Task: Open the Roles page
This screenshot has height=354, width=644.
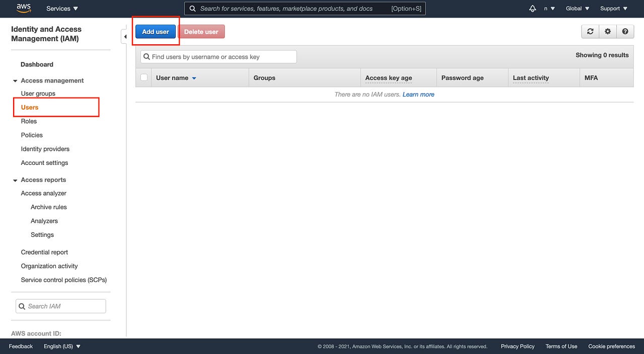Action: pos(29,121)
